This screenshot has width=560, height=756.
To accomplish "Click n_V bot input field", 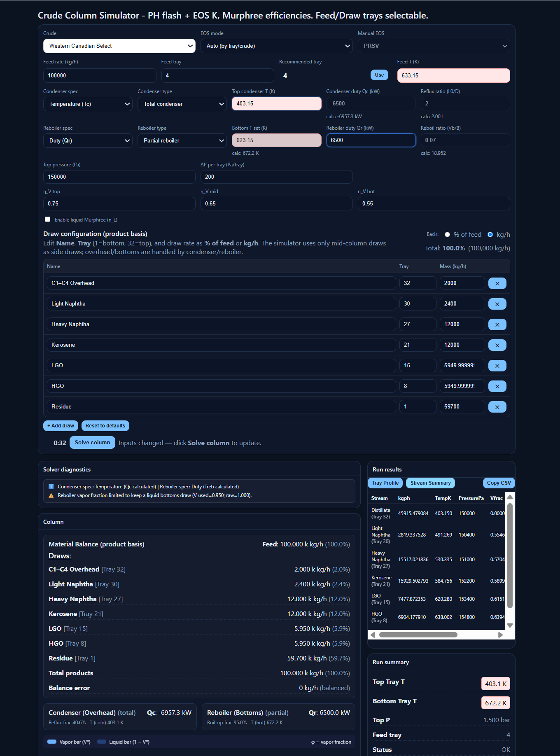I will point(434,203).
